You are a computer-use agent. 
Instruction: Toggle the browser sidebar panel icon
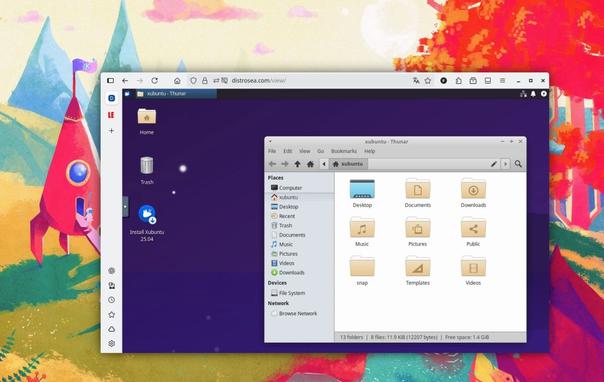111,81
